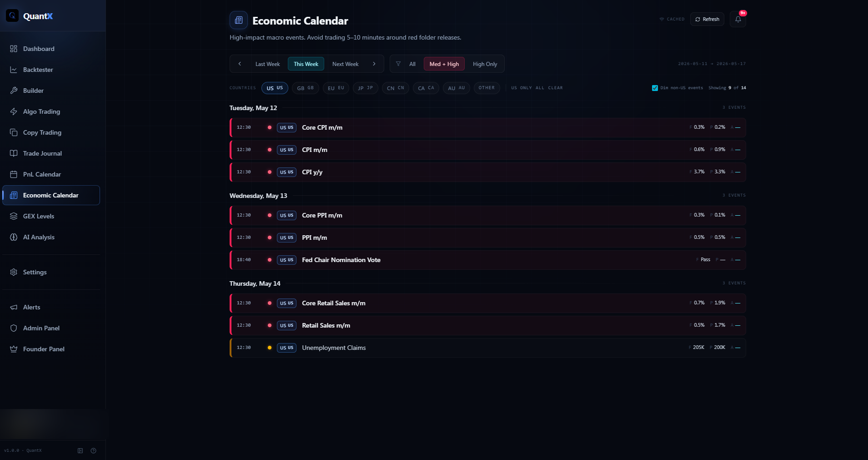This screenshot has width=868, height=460.
Task: Open the Settings gear icon
Action: point(14,272)
